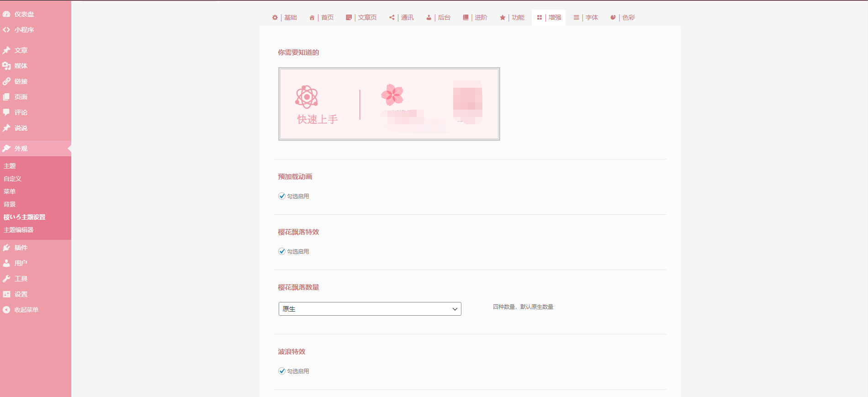Click the 小程序 code icon in sidebar
Screen dimensions: 868x397
[x=6, y=30]
